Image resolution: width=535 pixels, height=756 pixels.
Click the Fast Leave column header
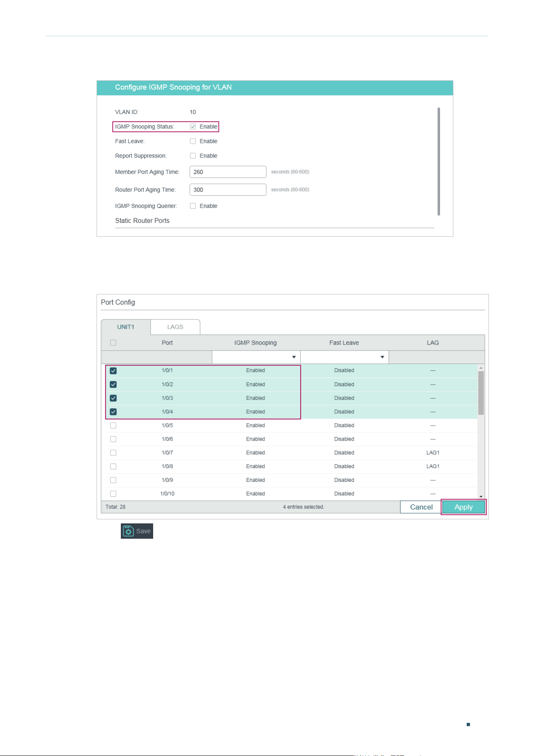344,342
